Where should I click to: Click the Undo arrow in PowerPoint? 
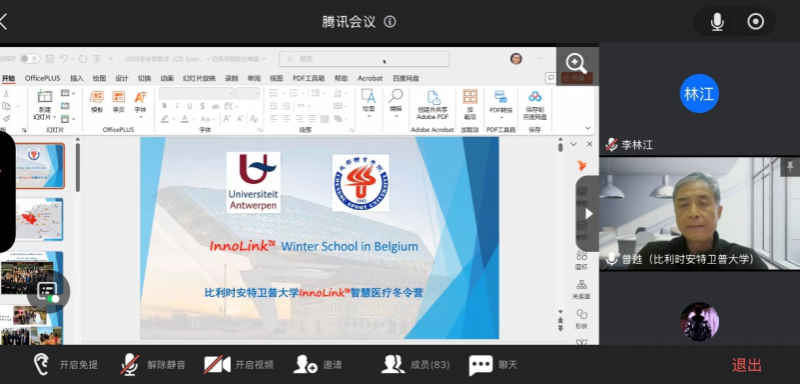[64, 59]
